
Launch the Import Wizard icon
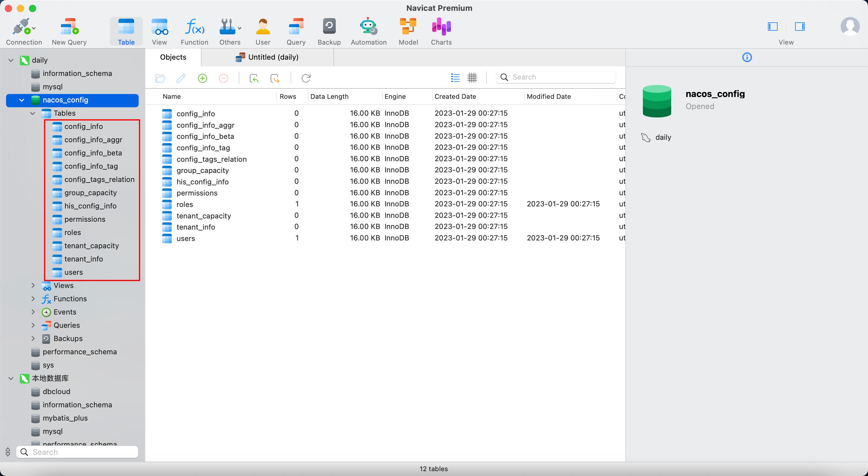[x=254, y=79]
